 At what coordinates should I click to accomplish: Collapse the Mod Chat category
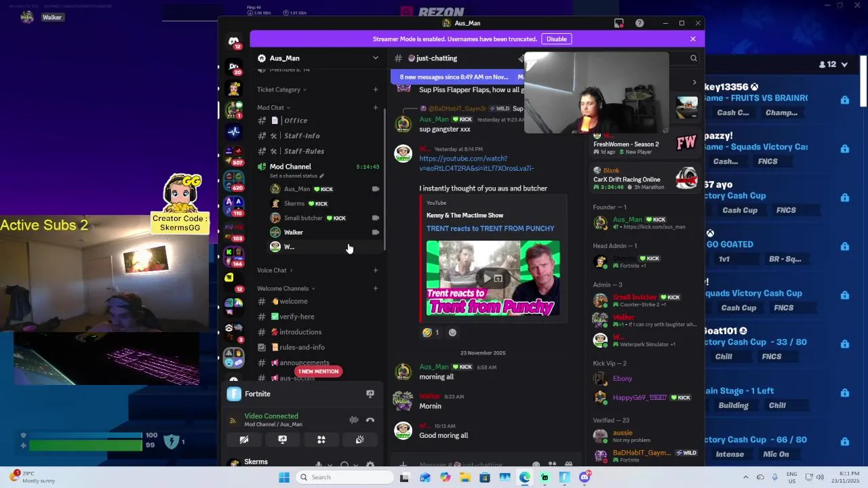(273, 107)
